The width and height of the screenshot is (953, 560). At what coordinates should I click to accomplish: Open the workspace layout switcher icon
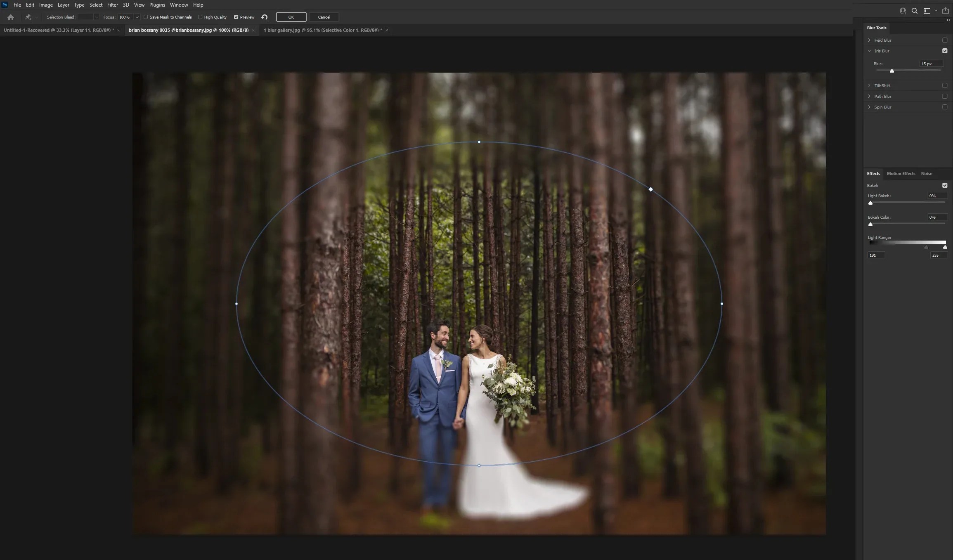[927, 11]
